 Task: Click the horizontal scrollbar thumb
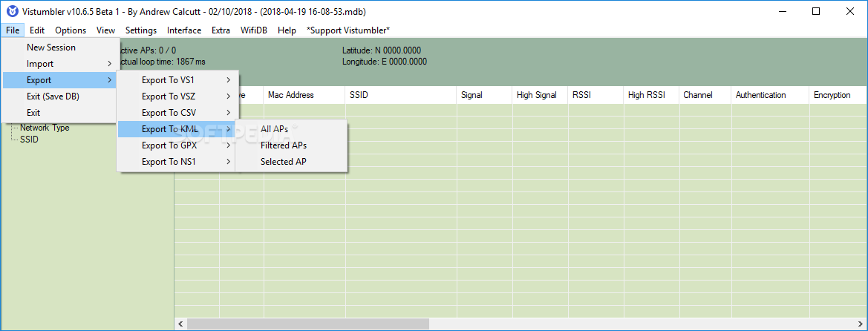click(x=307, y=324)
